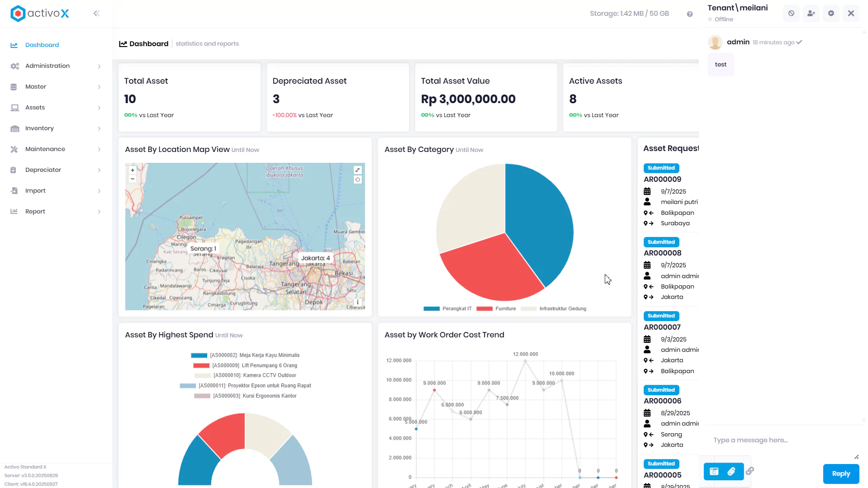The height and width of the screenshot is (488, 868).
Task: Expand the Depreciator menu chevron
Action: pos(99,170)
